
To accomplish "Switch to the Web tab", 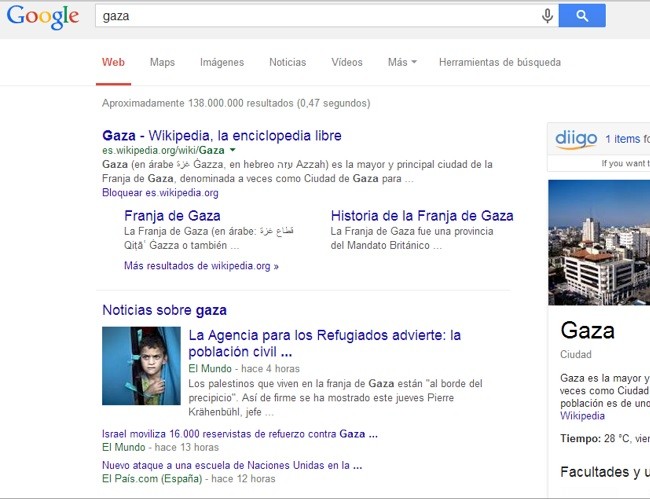I will tap(113, 62).
